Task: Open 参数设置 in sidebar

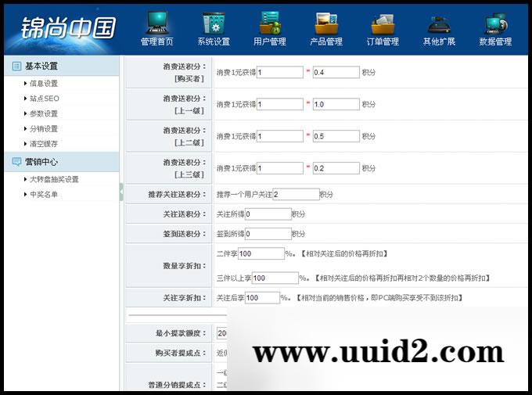Action: click(44, 113)
